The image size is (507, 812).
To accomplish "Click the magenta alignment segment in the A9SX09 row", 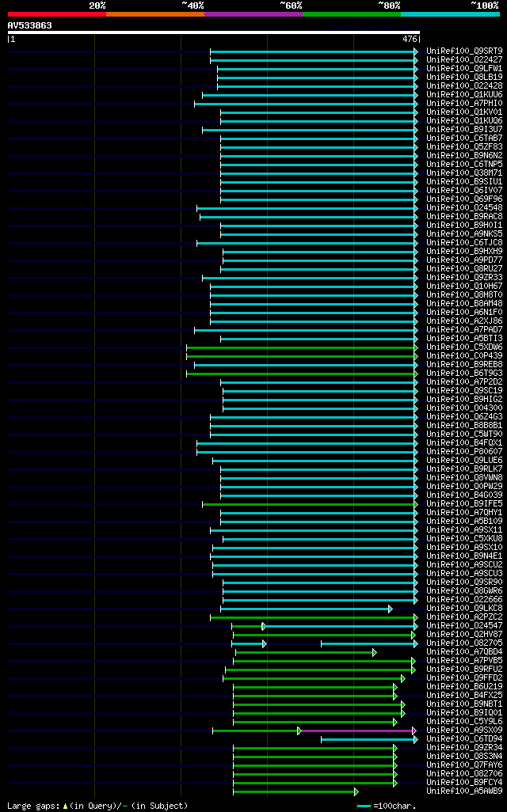I will (356, 730).
